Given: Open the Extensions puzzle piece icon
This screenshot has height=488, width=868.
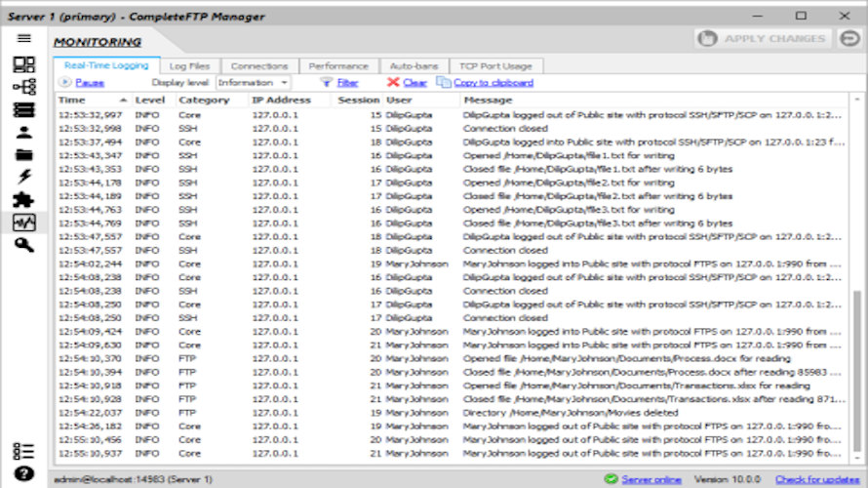Looking at the screenshot, I should 23,199.
